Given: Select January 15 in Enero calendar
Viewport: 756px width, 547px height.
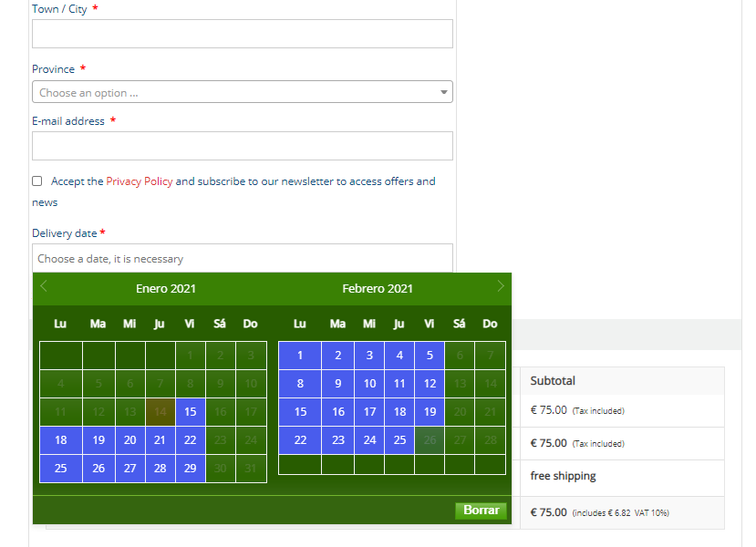Looking at the screenshot, I should (x=190, y=412).
